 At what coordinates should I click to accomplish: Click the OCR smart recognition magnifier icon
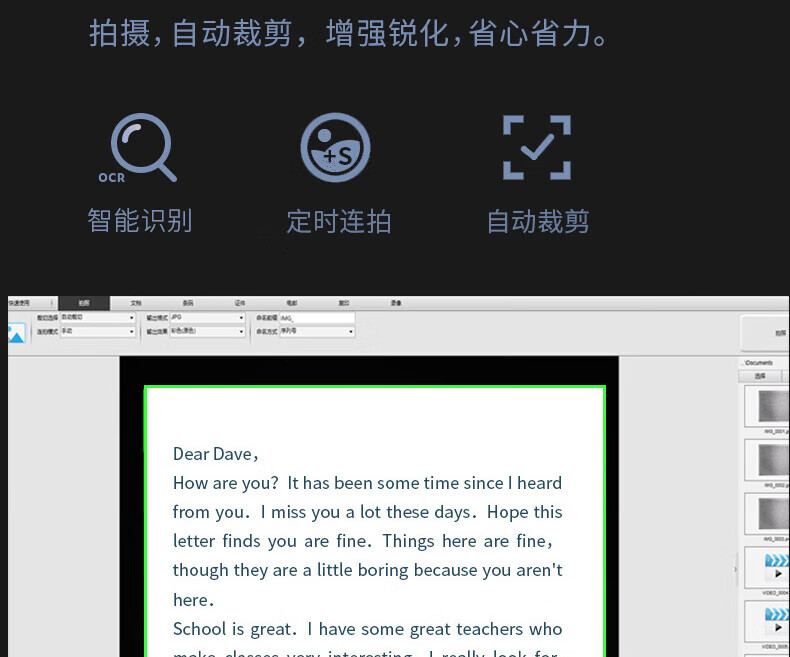[144, 148]
